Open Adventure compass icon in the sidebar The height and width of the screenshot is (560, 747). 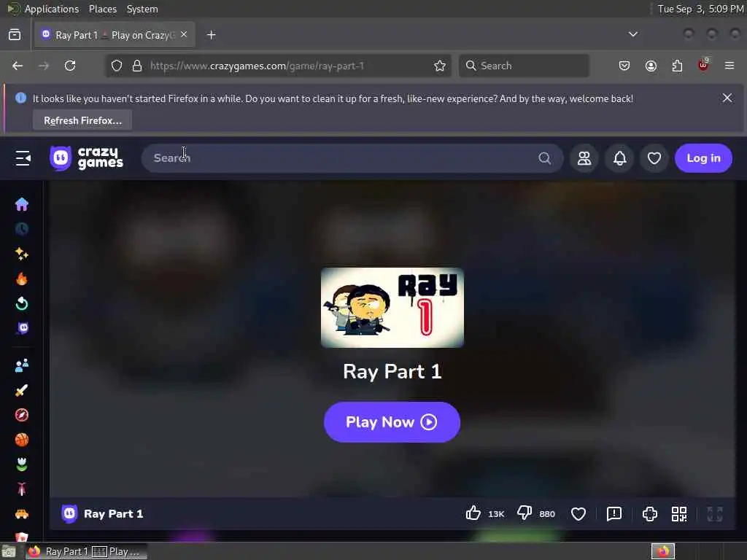click(21, 415)
